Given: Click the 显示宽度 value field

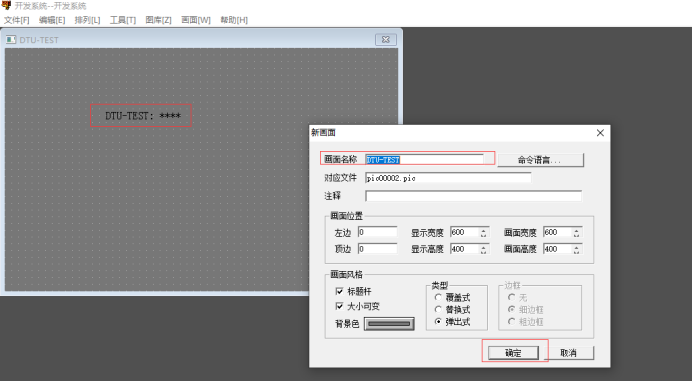Looking at the screenshot, I should click(465, 232).
